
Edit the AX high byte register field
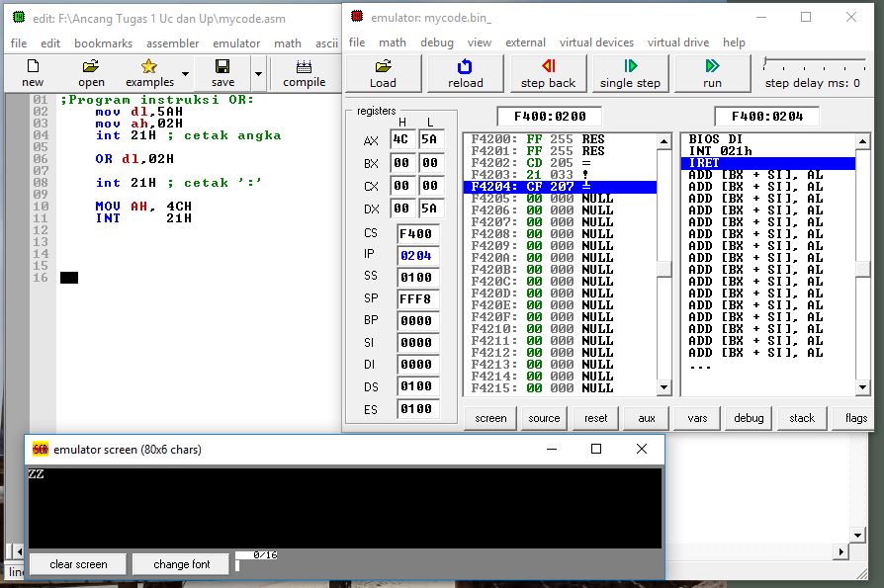[x=402, y=139]
